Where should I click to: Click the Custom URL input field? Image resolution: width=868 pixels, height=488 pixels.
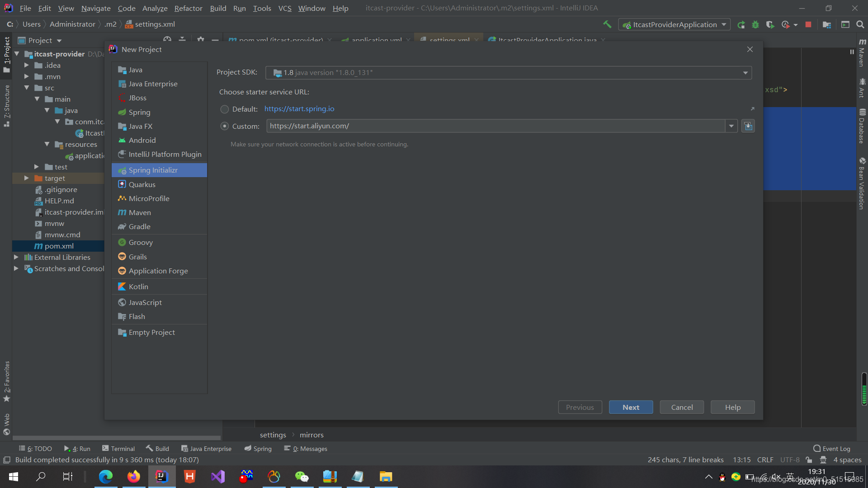pyautogui.click(x=495, y=126)
